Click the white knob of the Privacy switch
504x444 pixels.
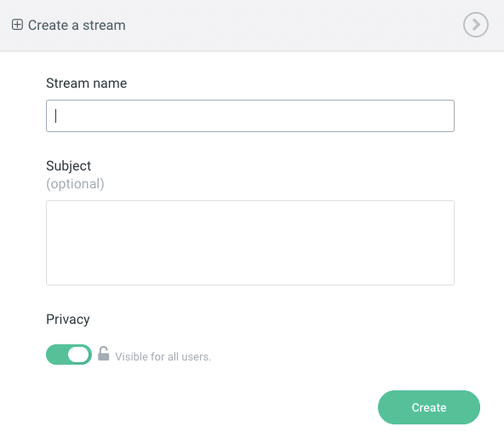pos(78,355)
